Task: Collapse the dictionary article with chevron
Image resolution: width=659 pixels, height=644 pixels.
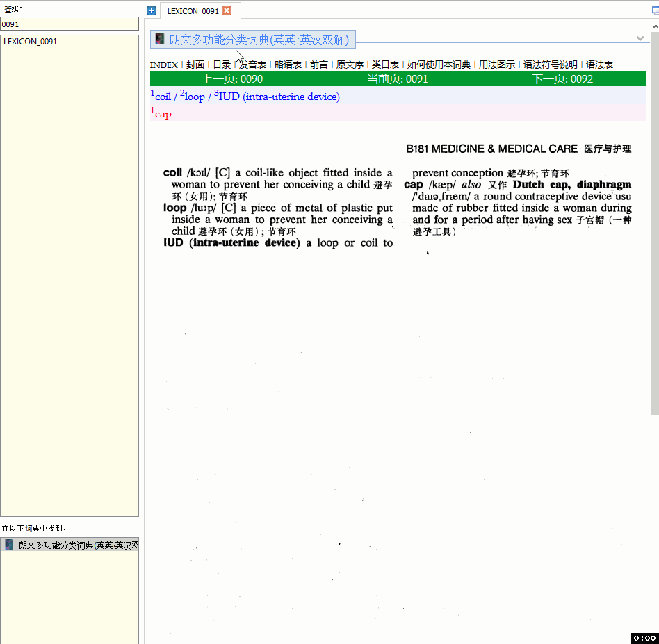Action: tap(640, 39)
